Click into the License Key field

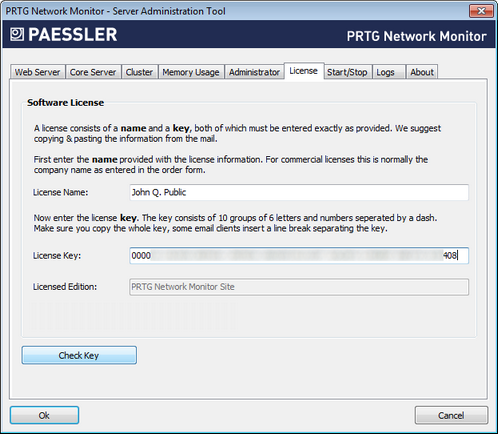point(299,256)
